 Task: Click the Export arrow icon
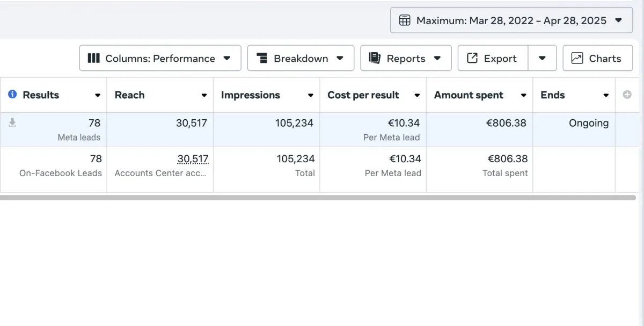point(472,58)
